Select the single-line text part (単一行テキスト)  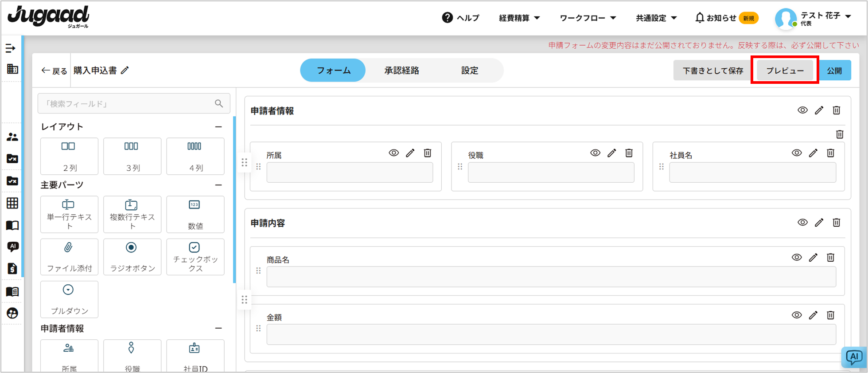(x=69, y=214)
